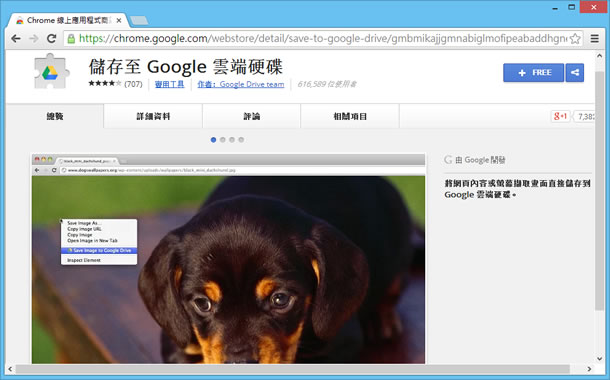Click the horizontal scrollbar thumb
610x380 pixels.
292,369
